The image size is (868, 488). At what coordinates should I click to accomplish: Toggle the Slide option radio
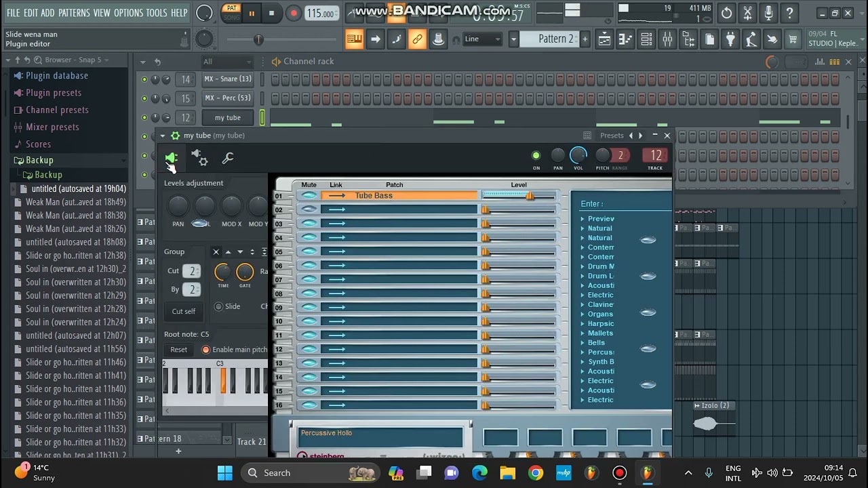point(218,307)
